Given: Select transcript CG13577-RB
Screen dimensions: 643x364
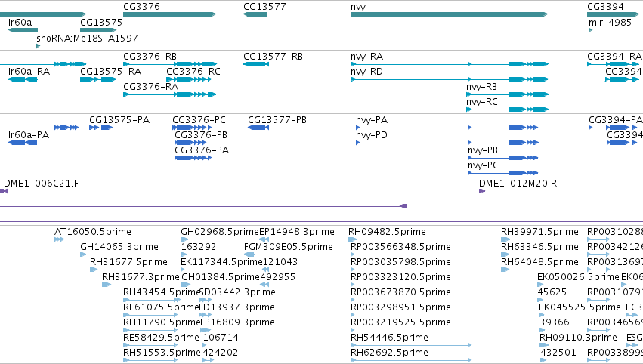Looking at the screenshot, I should [256, 64].
